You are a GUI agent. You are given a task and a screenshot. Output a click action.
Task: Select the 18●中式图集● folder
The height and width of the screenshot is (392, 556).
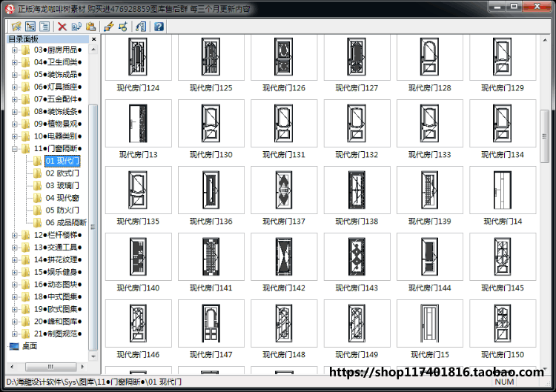click(x=58, y=296)
